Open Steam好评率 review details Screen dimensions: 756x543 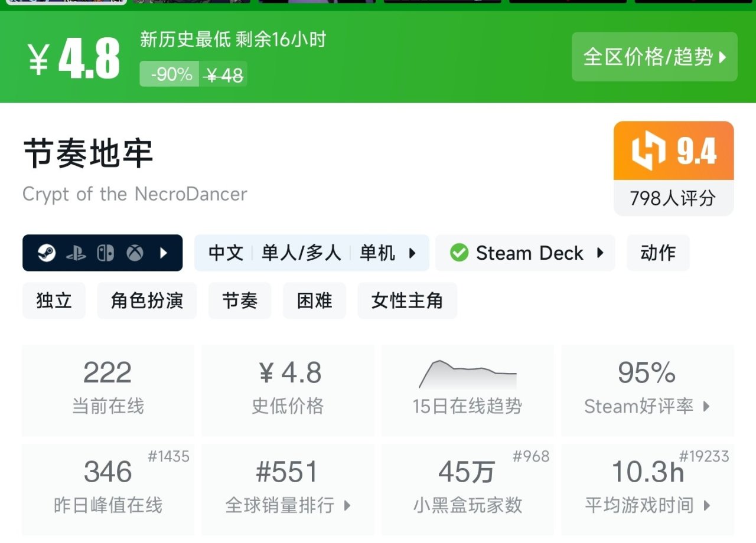pyautogui.click(x=647, y=390)
